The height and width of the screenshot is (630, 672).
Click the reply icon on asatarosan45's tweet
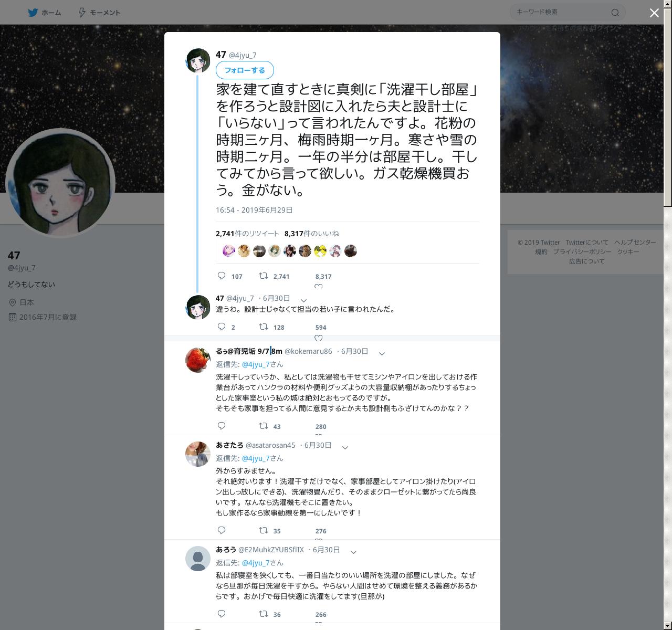222,530
